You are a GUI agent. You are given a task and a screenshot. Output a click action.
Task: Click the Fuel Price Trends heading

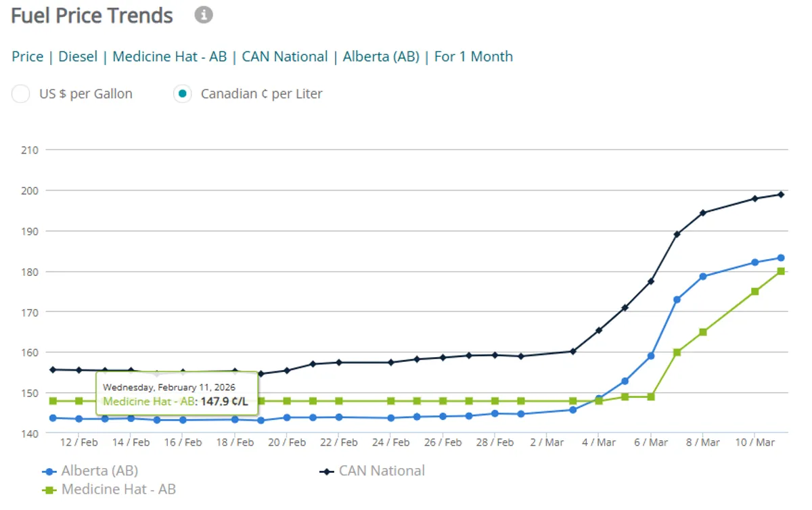[92, 15]
